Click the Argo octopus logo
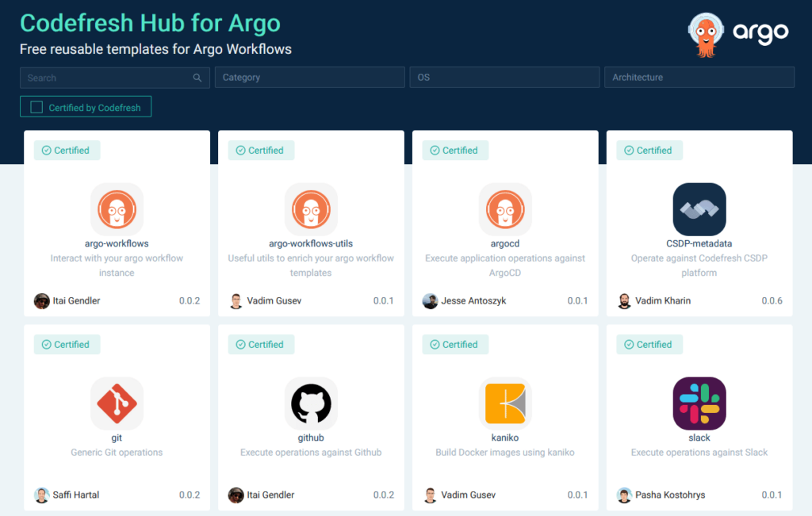The image size is (812, 516). click(705, 32)
